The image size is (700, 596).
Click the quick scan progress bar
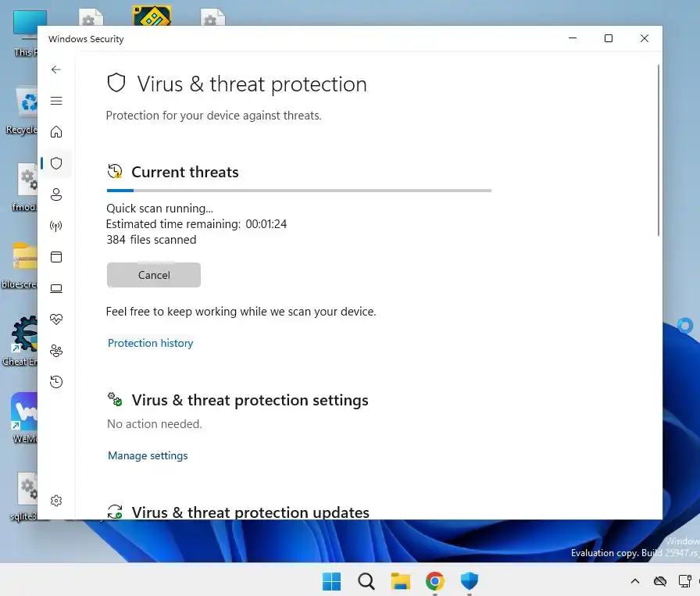click(298, 191)
